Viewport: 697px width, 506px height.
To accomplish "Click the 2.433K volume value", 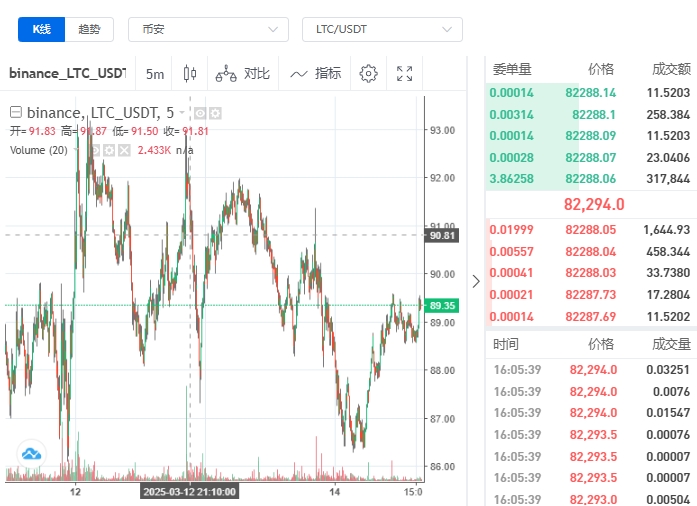I will click(x=154, y=150).
